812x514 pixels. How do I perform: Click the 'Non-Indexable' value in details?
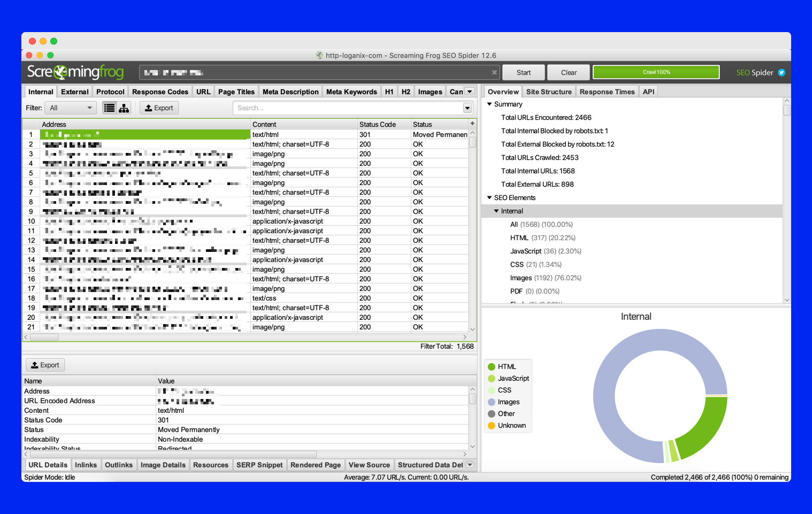180,440
